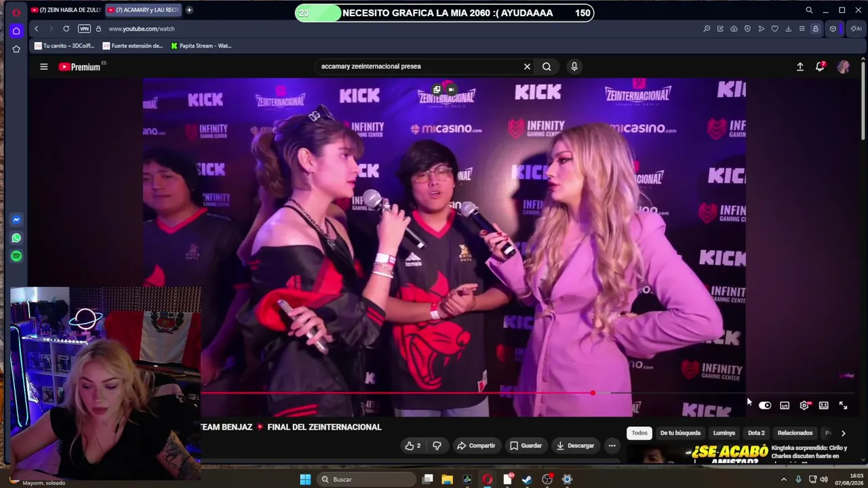868x488 pixels.
Task: Open the extensions cube icon
Action: click(x=833, y=28)
